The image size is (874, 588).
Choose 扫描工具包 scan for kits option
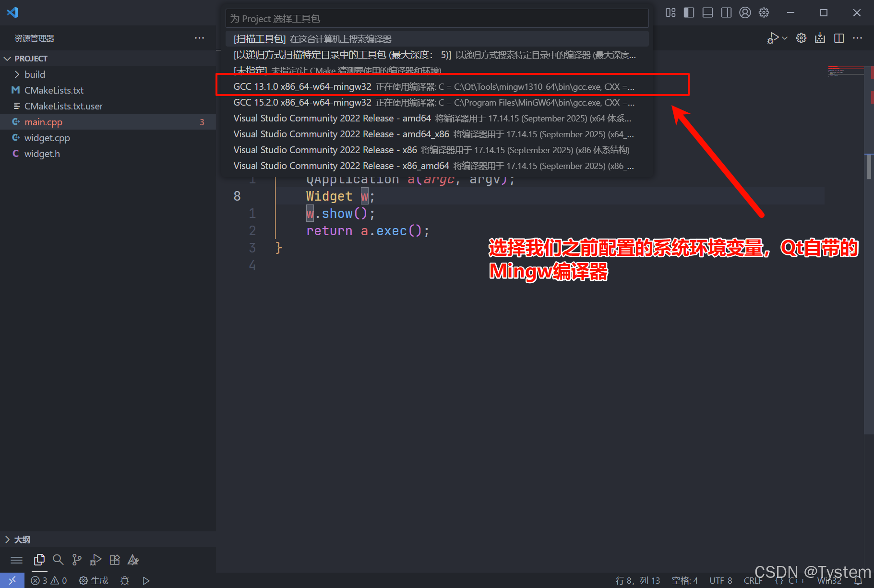437,39
